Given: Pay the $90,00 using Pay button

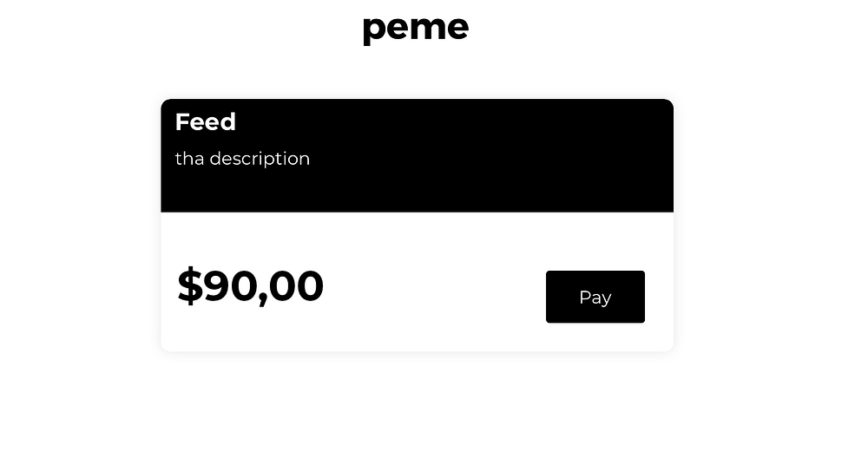Looking at the screenshot, I should 595,297.
